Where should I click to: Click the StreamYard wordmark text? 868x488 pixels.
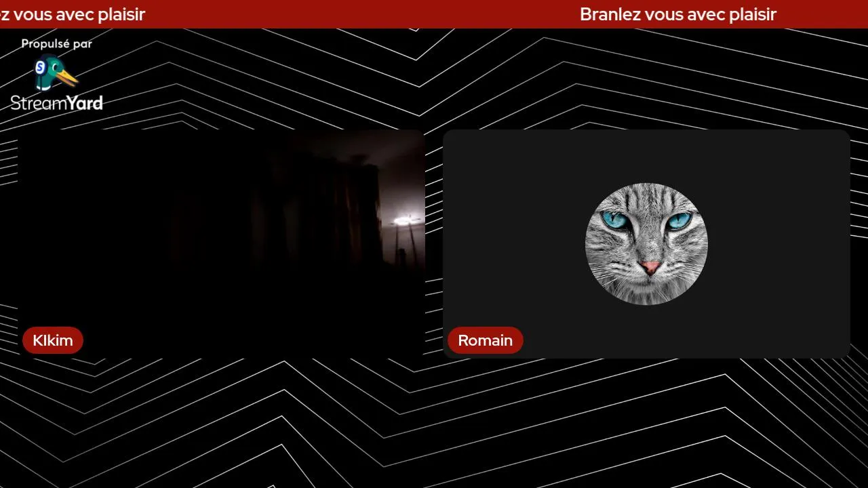pyautogui.click(x=56, y=103)
